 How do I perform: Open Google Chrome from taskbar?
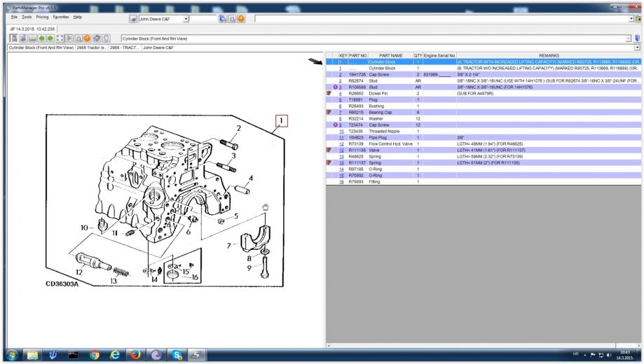click(x=94, y=355)
